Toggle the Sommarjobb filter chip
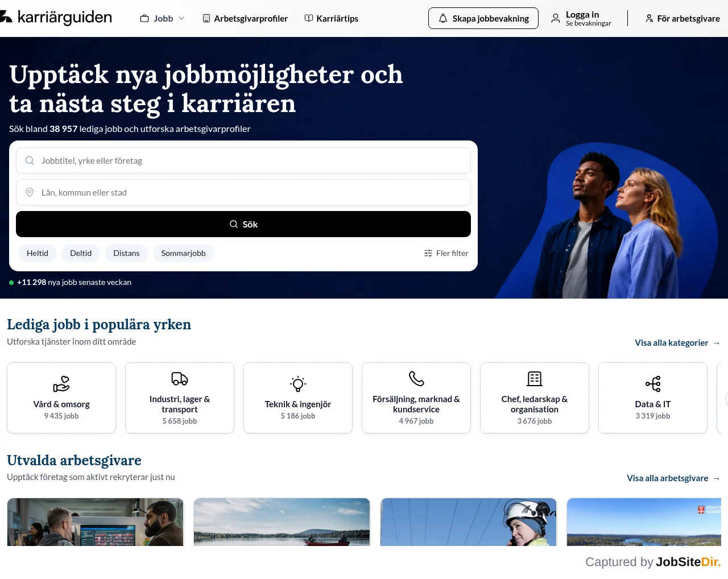The height and width of the screenshot is (579, 728). tap(183, 253)
